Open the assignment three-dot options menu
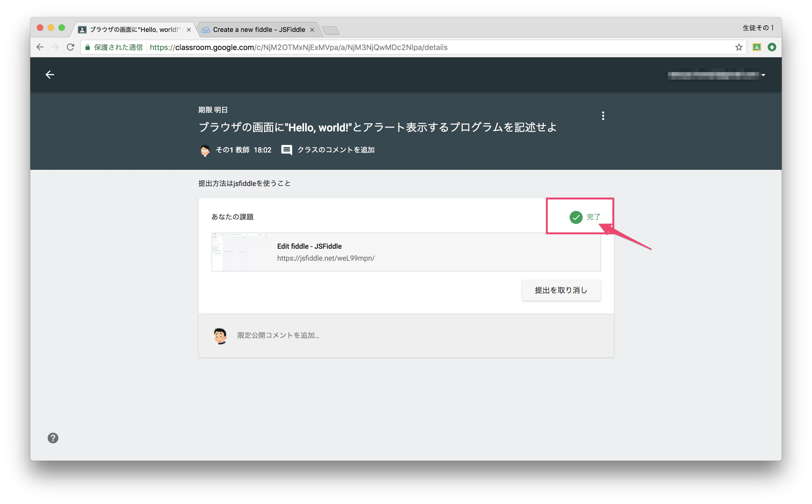Image resolution: width=812 pixels, height=504 pixels. coord(603,116)
